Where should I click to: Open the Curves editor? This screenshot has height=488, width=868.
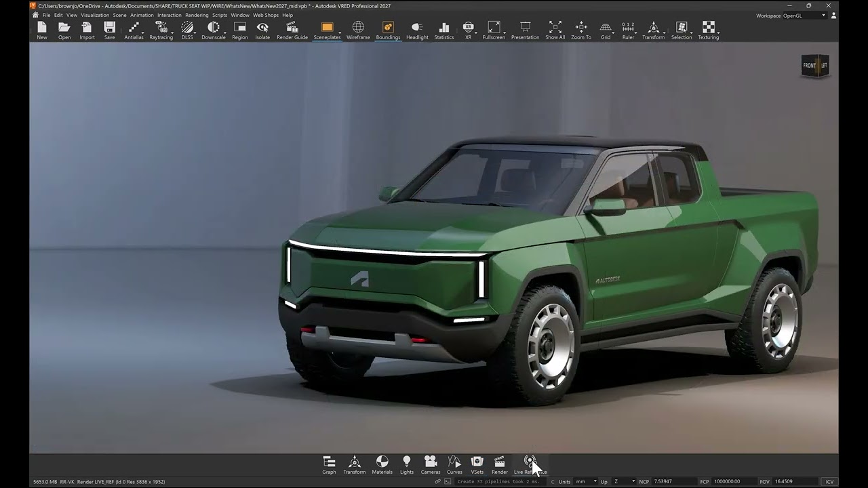(x=454, y=465)
